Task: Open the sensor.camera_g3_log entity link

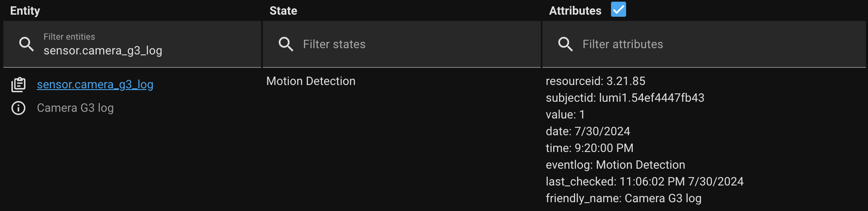Action: 95,85
